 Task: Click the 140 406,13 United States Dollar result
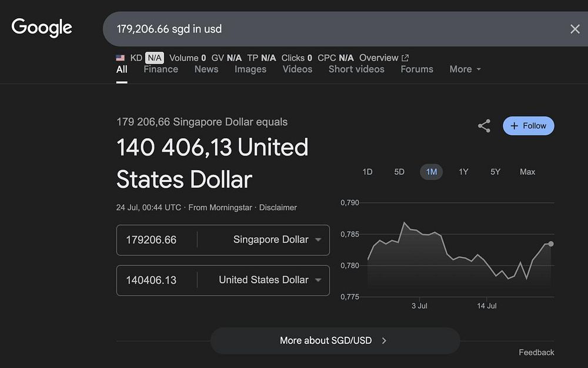click(212, 163)
